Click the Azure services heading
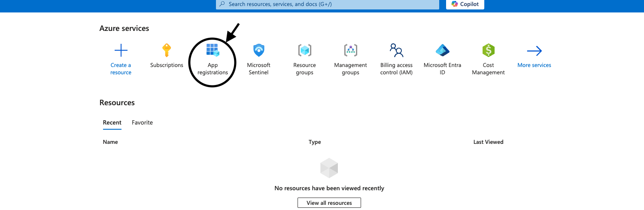This screenshot has width=644, height=210. coord(124,28)
